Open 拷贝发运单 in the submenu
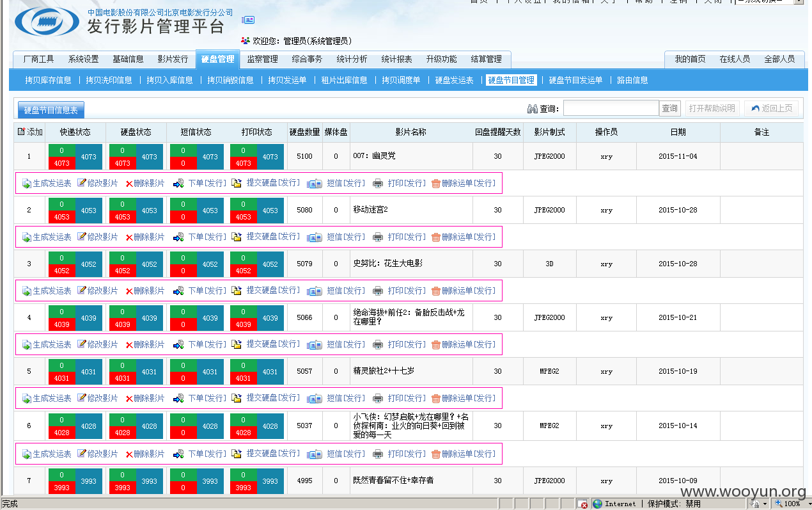Viewport: 812px width, 510px height. click(x=287, y=81)
